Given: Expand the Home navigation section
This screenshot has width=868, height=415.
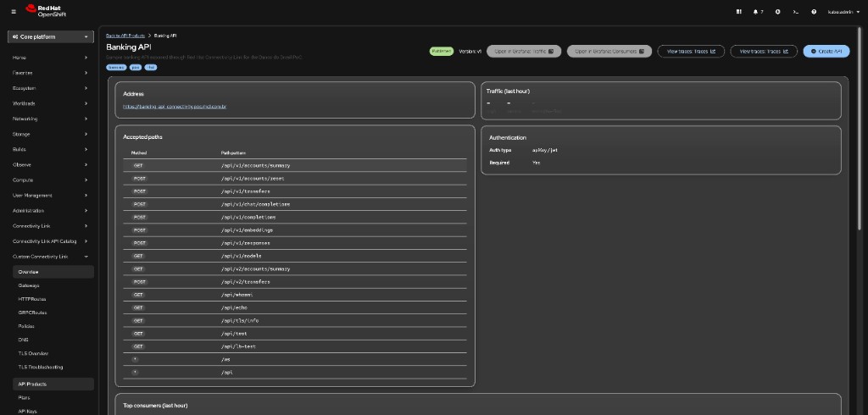Looking at the screenshot, I should [x=50, y=58].
